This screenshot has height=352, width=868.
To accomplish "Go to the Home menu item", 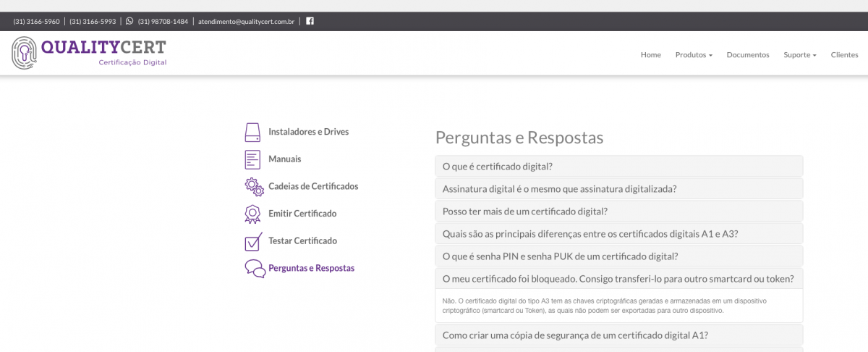I will [651, 55].
